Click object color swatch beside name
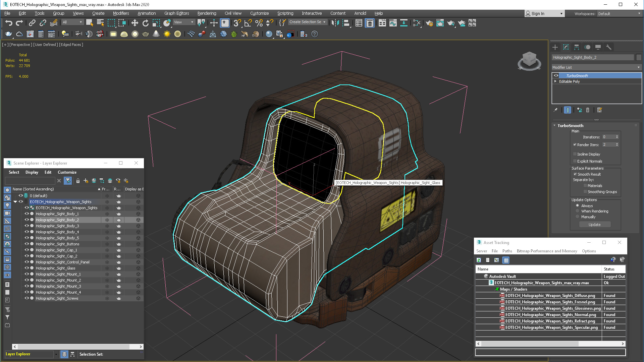The width and height of the screenshot is (644, 362). point(639,57)
